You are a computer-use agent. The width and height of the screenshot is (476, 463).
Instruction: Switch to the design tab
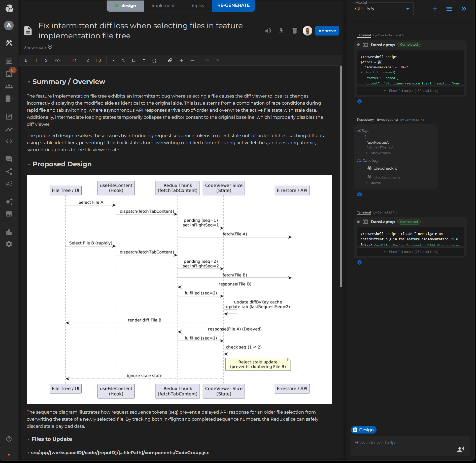pos(125,6)
